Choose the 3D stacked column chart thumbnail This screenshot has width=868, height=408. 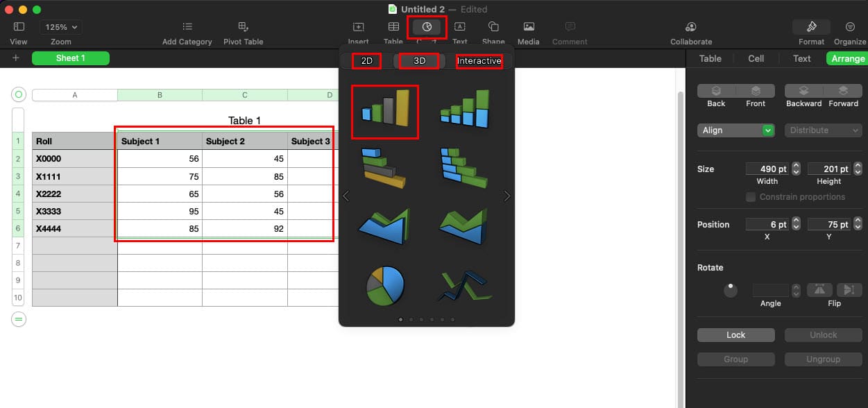(466, 109)
